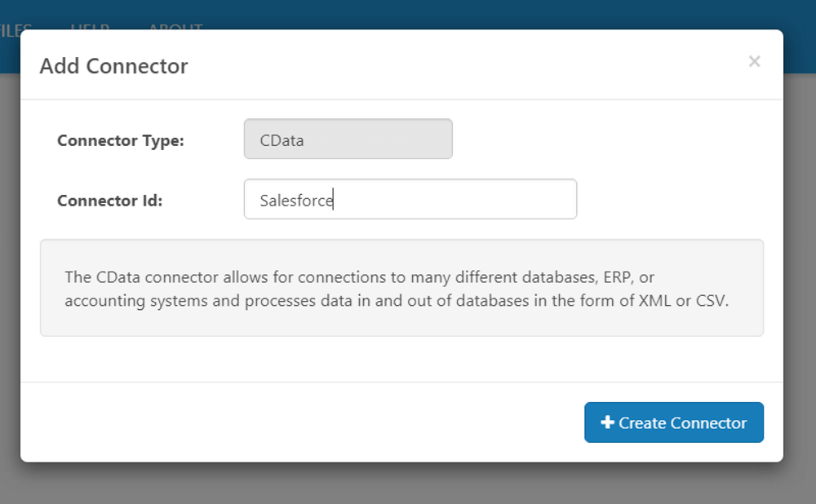Click the plus icon on Create Connector
Image resolution: width=816 pixels, height=504 pixels.
coord(607,422)
